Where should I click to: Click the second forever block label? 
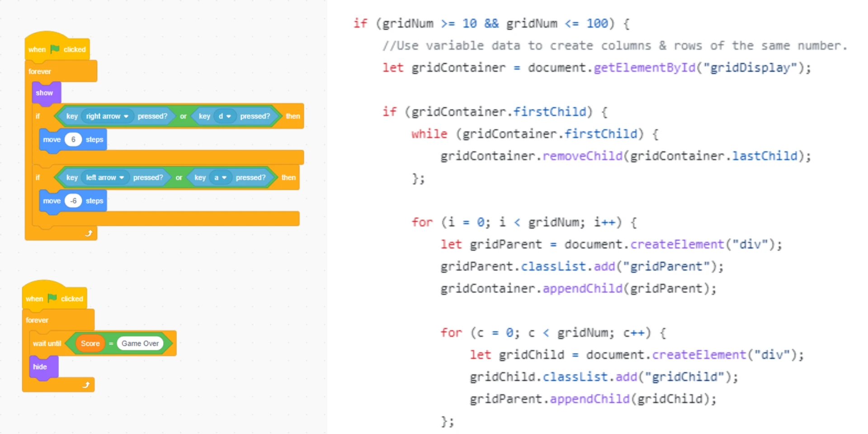click(x=37, y=320)
